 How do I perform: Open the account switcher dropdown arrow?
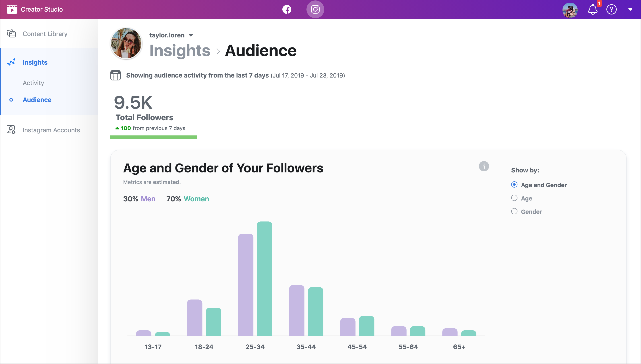pos(192,35)
